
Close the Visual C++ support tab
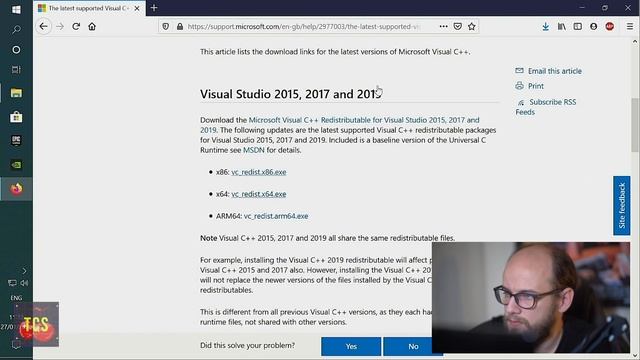point(137,8)
